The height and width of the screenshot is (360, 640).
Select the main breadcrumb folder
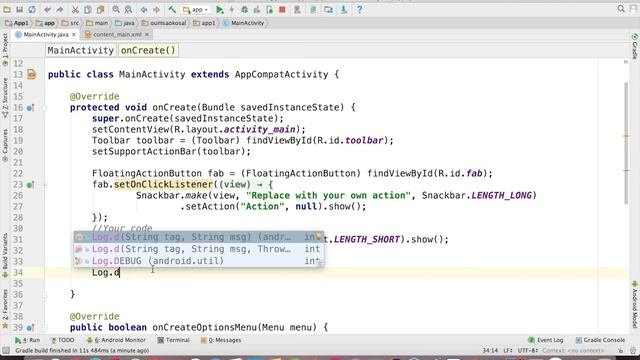click(x=97, y=23)
